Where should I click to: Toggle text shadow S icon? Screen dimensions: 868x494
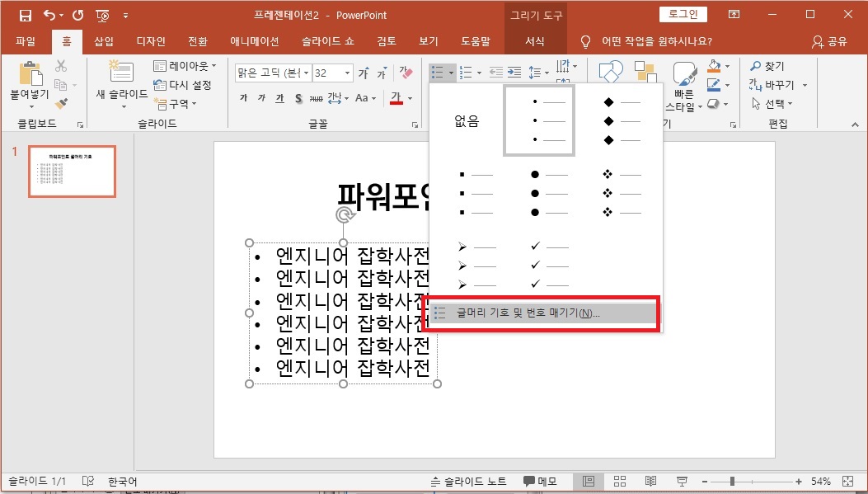(298, 98)
